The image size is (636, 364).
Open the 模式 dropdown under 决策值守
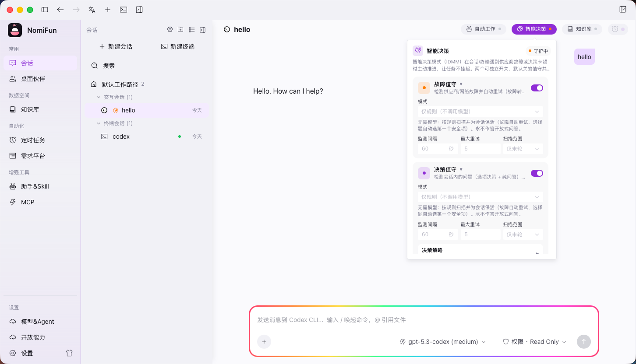(x=481, y=197)
